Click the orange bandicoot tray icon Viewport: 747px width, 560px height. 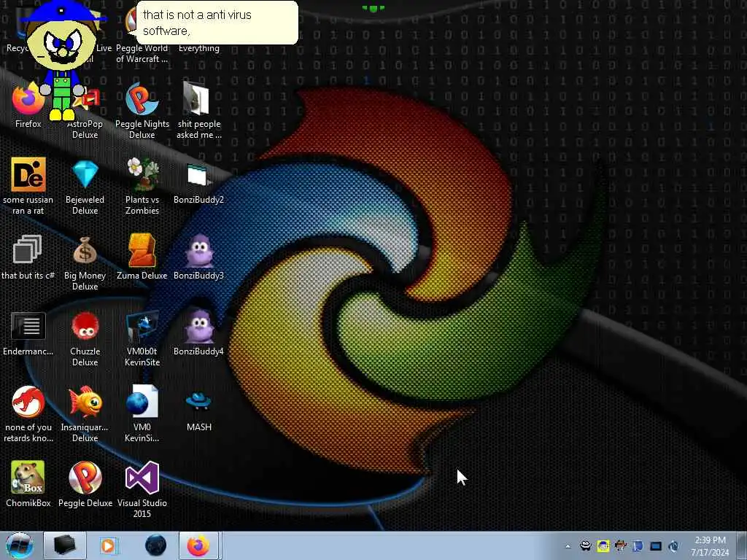point(620,545)
